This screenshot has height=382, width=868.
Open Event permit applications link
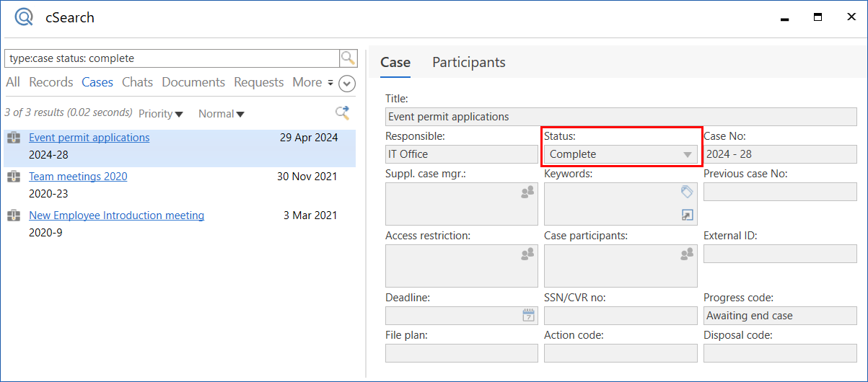click(89, 138)
